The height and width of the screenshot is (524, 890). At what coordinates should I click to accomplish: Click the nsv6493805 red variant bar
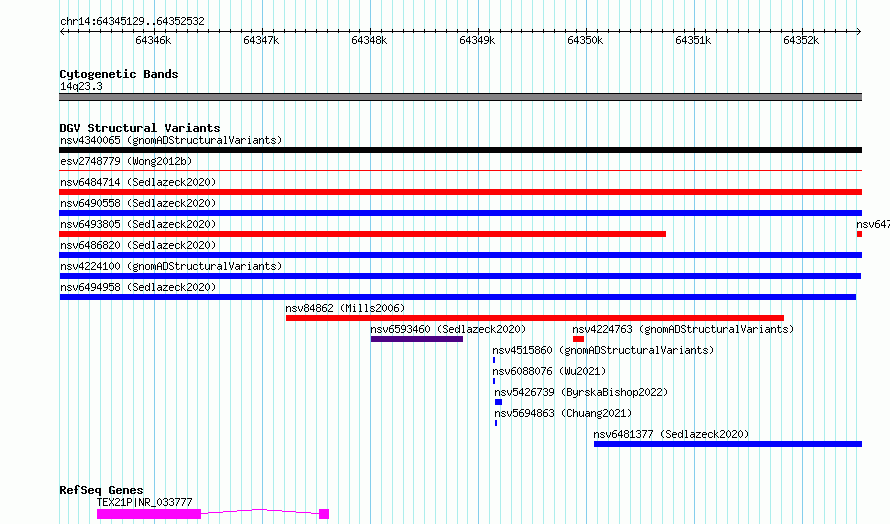(x=362, y=234)
